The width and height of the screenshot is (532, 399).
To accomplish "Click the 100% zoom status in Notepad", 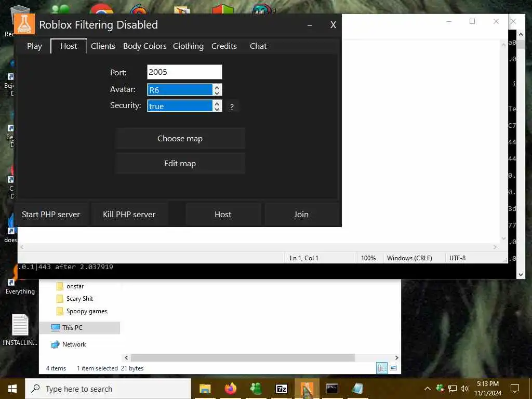I will point(368,258).
